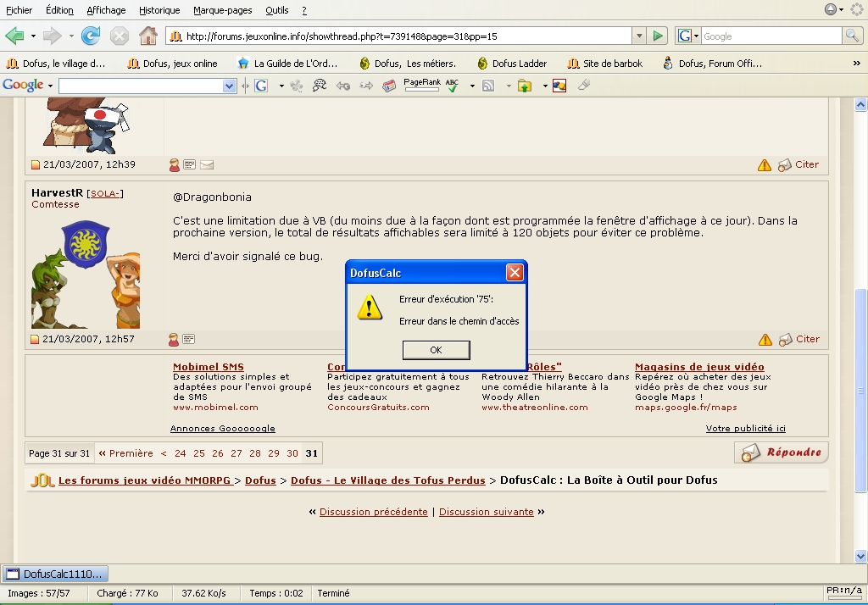Viewport: 868px width, 605px height.
Task: Click the JOL logo icon in breadcrumb
Action: (x=42, y=480)
